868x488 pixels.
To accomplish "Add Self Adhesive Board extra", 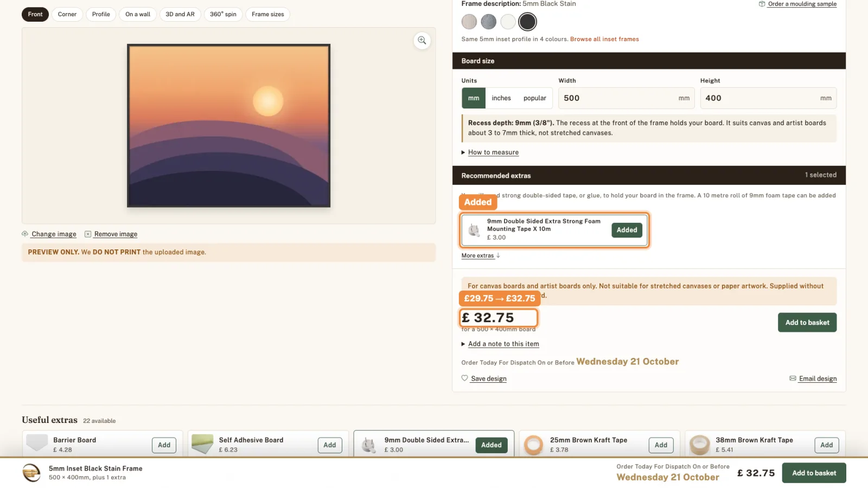I will (x=330, y=445).
